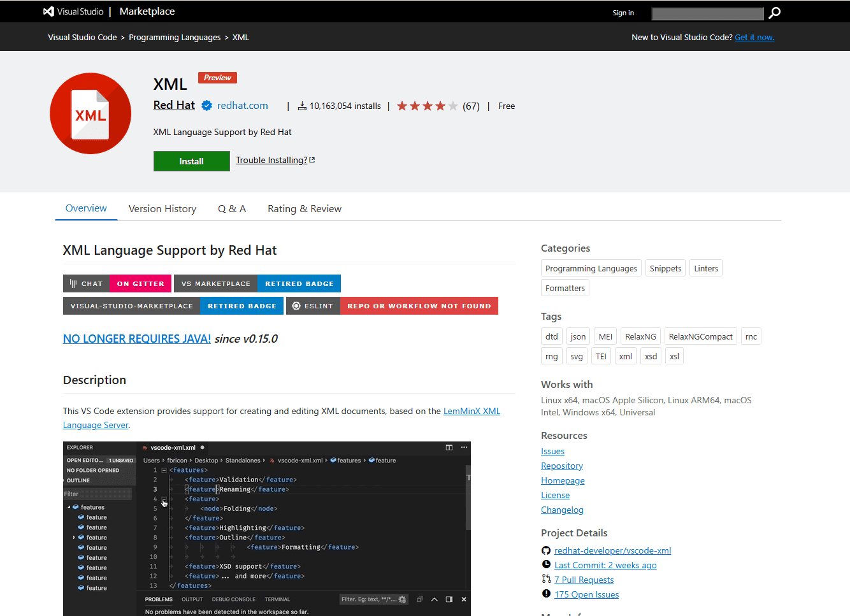Screen dimensions: 850x616
Task: Click the star rating icons
Action: pyautogui.click(x=427, y=106)
